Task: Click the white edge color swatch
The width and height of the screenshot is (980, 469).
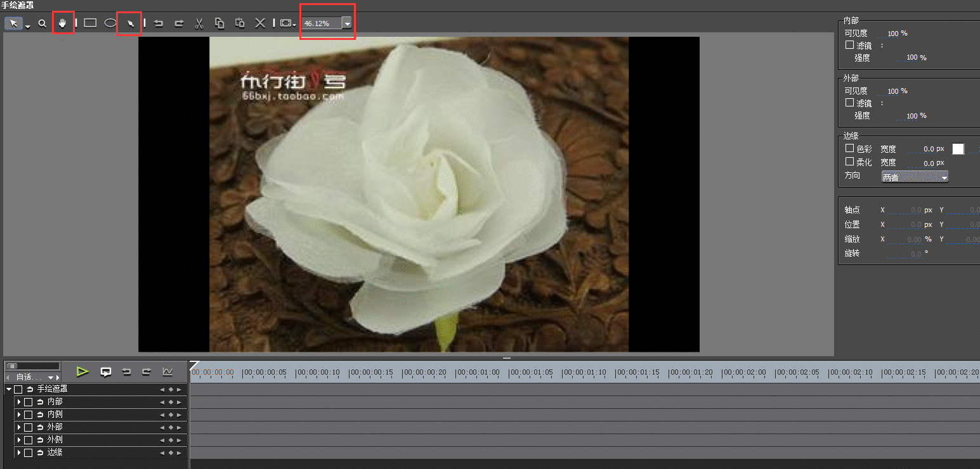Action: [958, 149]
